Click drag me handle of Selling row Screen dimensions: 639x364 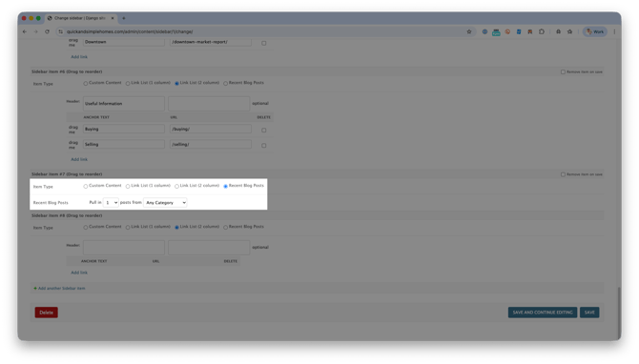click(x=72, y=145)
